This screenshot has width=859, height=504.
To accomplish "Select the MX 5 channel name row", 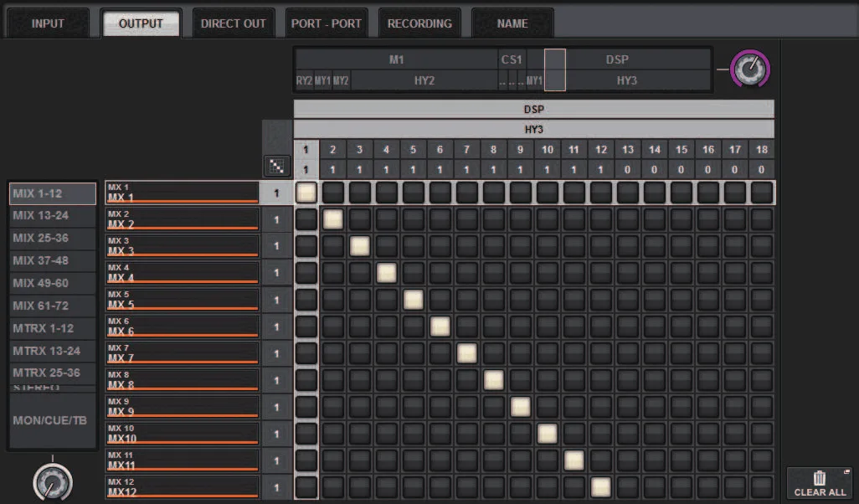I will (x=182, y=300).
